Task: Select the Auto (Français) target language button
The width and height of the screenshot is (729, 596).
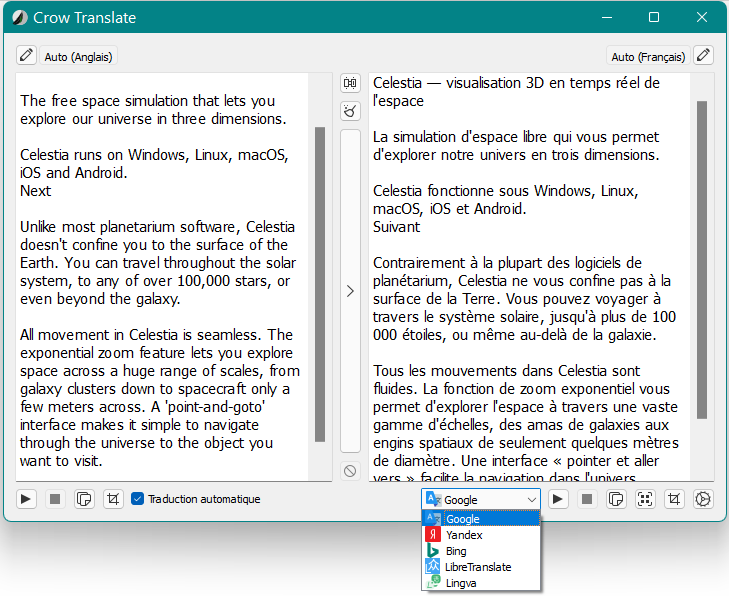Action: [648, 56]
